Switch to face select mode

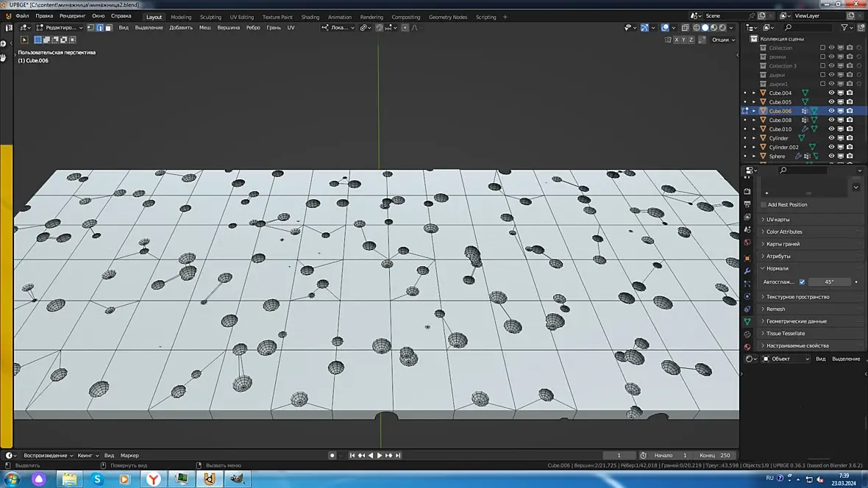point(108,28)
